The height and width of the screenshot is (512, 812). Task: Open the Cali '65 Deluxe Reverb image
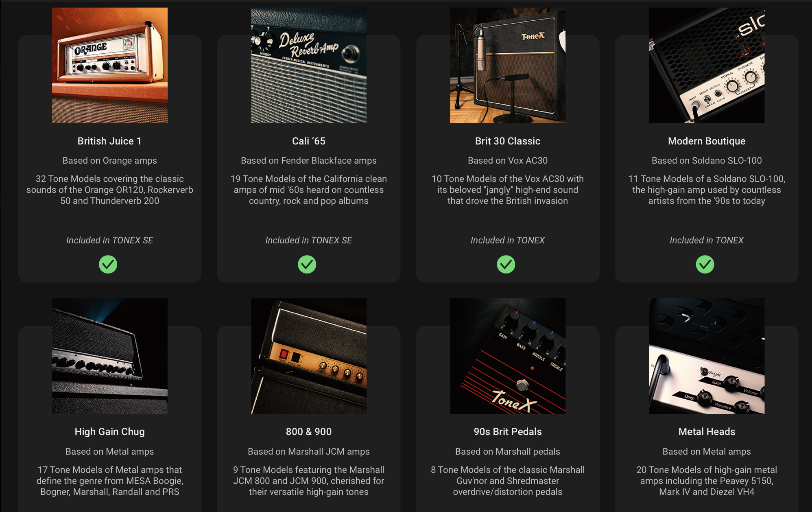point(309,65)
